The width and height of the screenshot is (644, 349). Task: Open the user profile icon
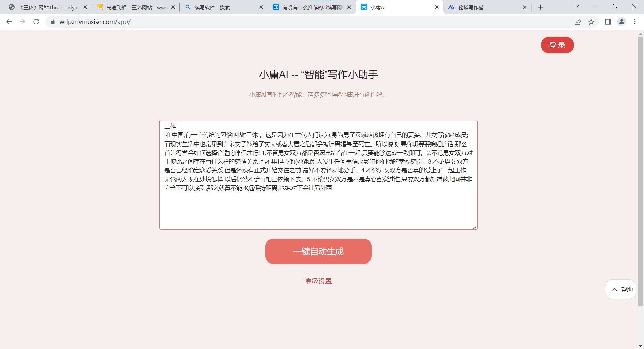622,22
